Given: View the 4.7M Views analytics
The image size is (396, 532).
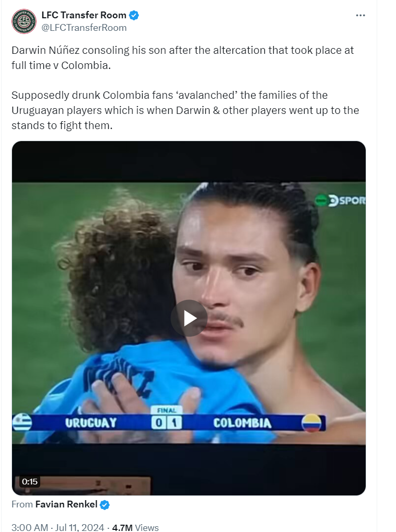Looking at the screenshot, I should (135, 527).
